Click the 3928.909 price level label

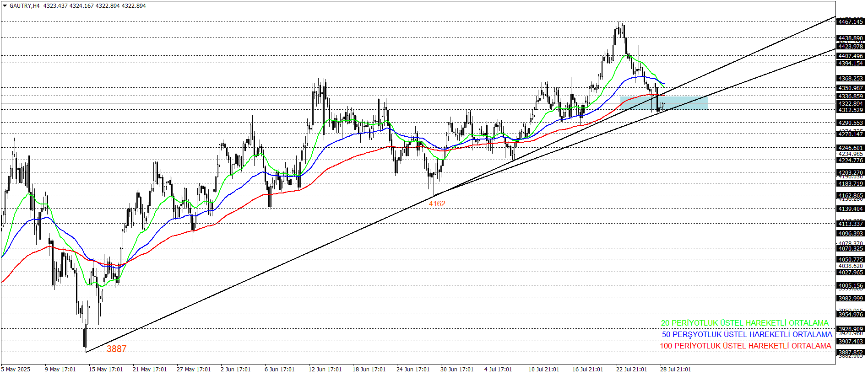(x=851, y=329)
